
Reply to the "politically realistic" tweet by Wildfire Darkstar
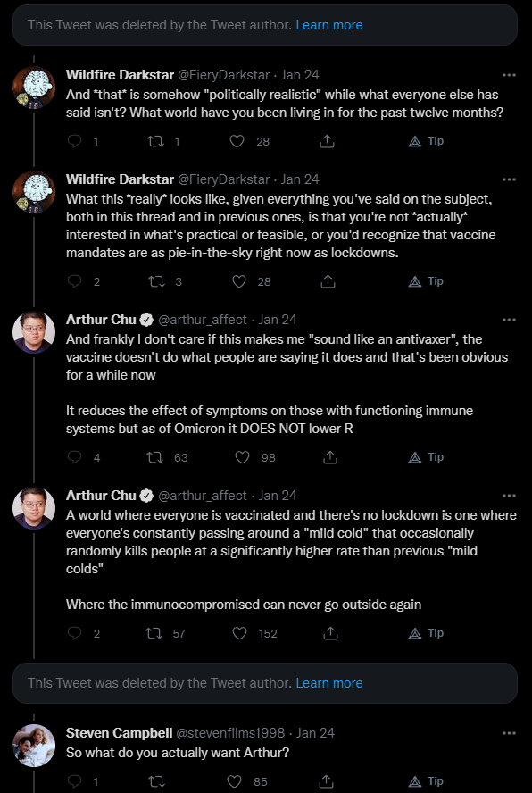[x=74, y=141]
